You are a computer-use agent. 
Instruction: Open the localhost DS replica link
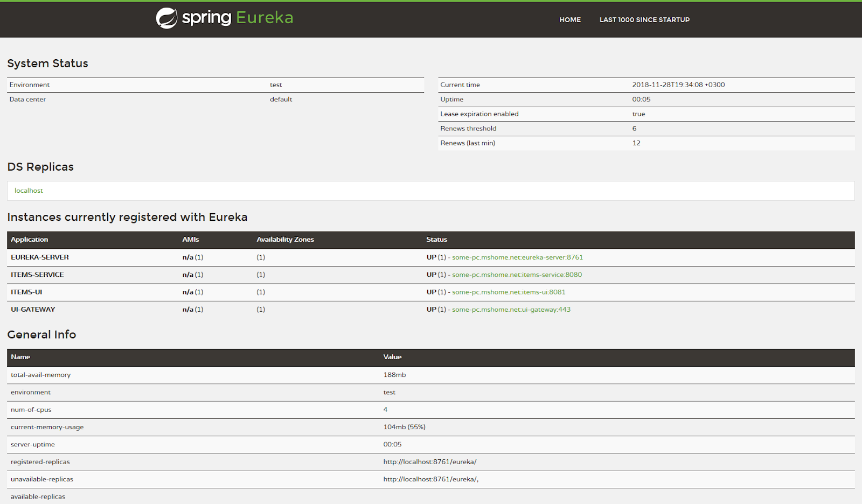[x=29, y=191]
